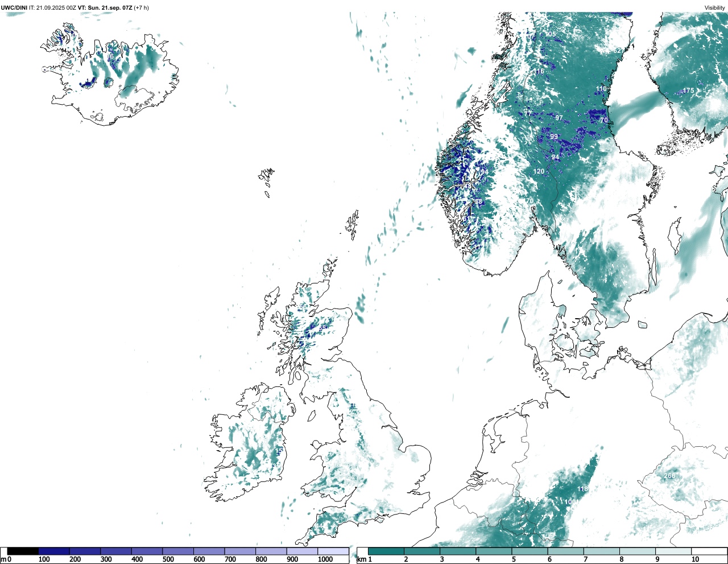
Task: Click the 'IT: 21.09.2025 00Z' initial time
Action: (52, 7)
